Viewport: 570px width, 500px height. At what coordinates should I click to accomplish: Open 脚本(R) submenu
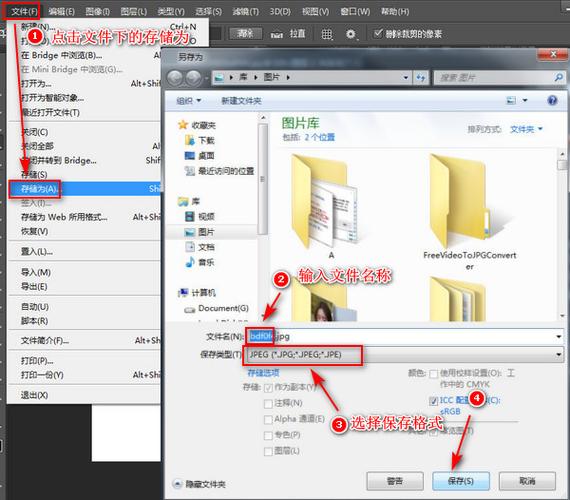[84, 321]
